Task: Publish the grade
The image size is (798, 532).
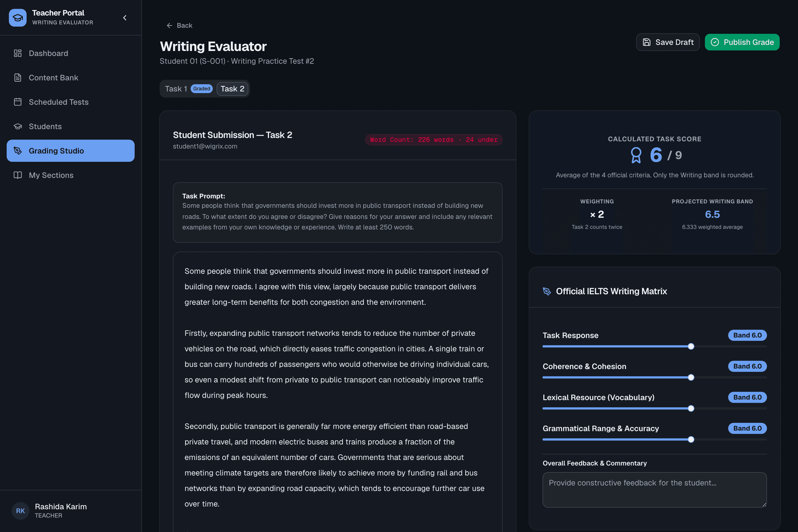Action: [742, 42]
